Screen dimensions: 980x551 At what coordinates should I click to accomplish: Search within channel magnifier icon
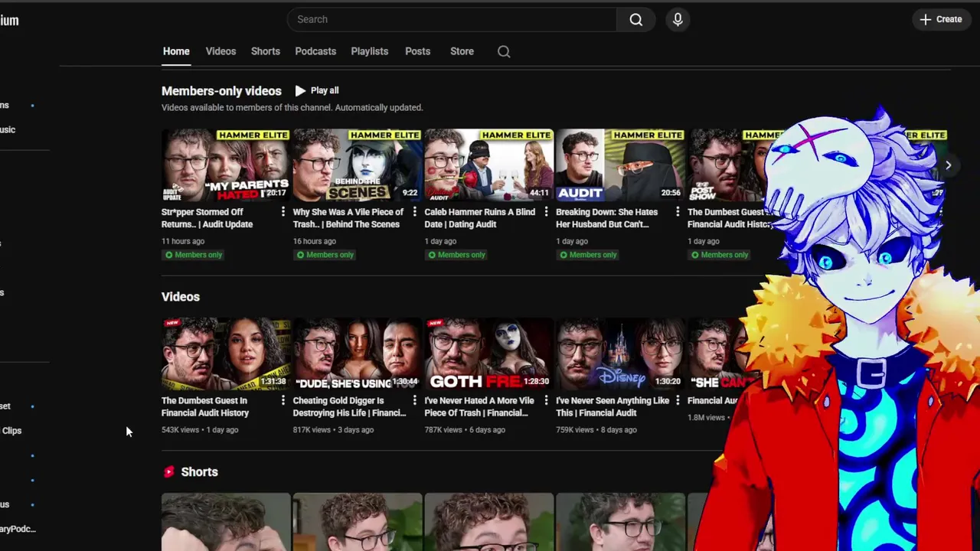[x=504, y=51]
